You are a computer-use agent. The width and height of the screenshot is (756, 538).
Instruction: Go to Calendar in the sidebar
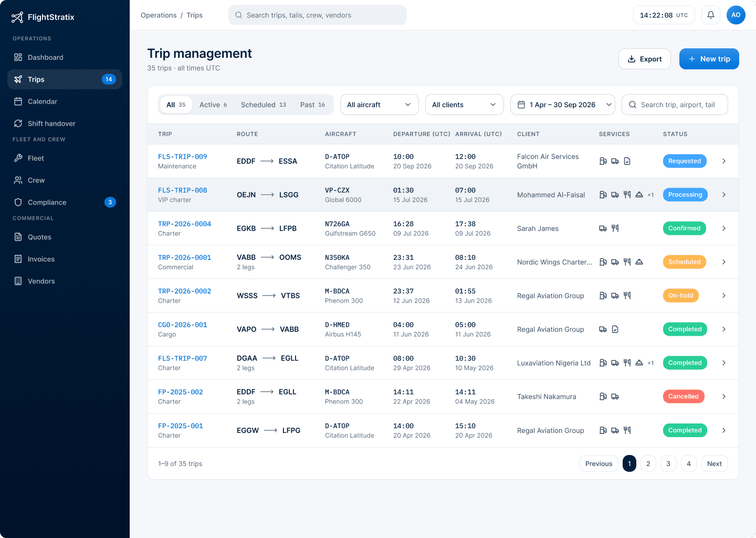coord(65,101)
